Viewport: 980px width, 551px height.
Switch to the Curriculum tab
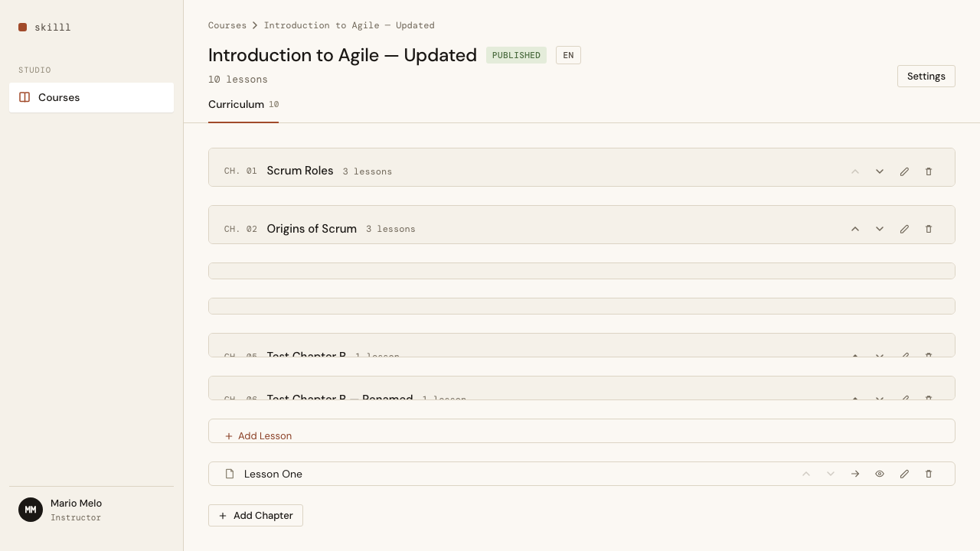243,105
